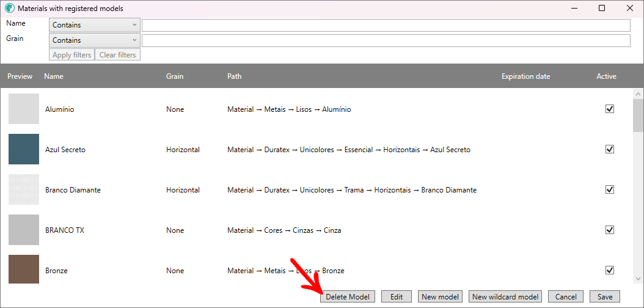Viewport: 644px width, 308px height.
Task: Click the Apply filters button
Action: point(72,54)
